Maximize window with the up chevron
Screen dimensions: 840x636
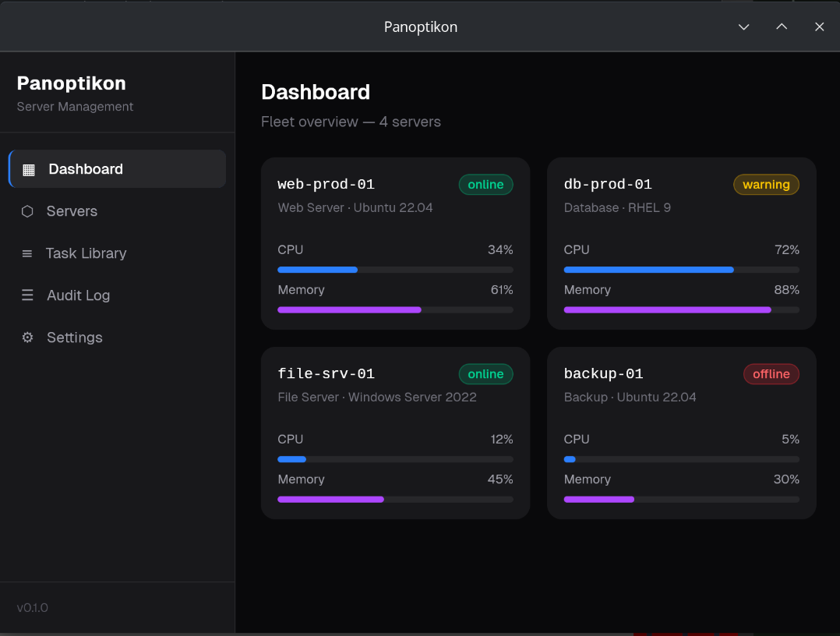pos(782,26)
